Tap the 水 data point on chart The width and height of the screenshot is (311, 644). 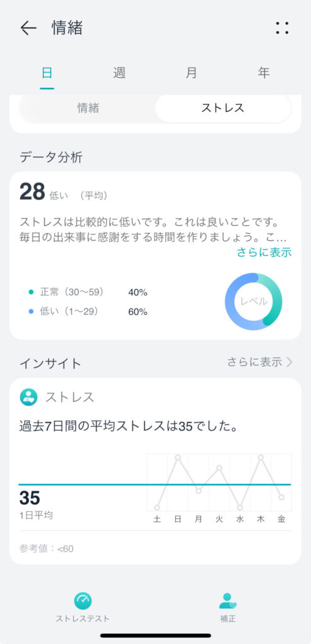click(x=240, y=508)
